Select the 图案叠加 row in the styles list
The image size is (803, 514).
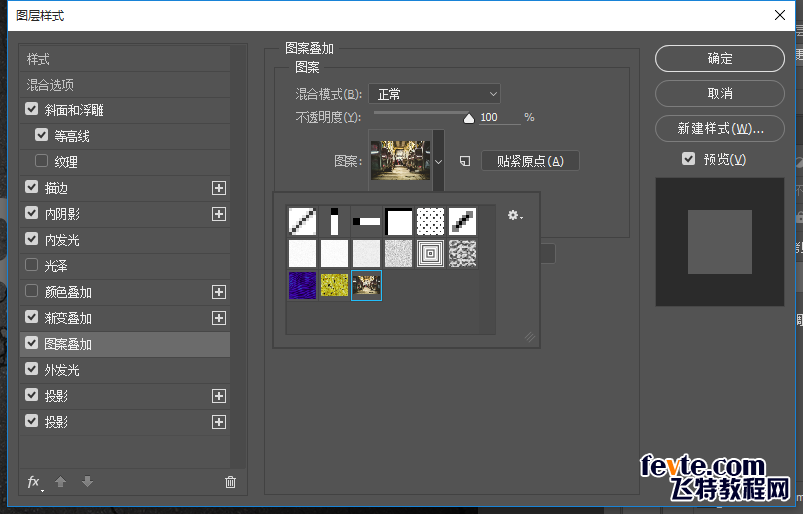[x=125, y=344]
